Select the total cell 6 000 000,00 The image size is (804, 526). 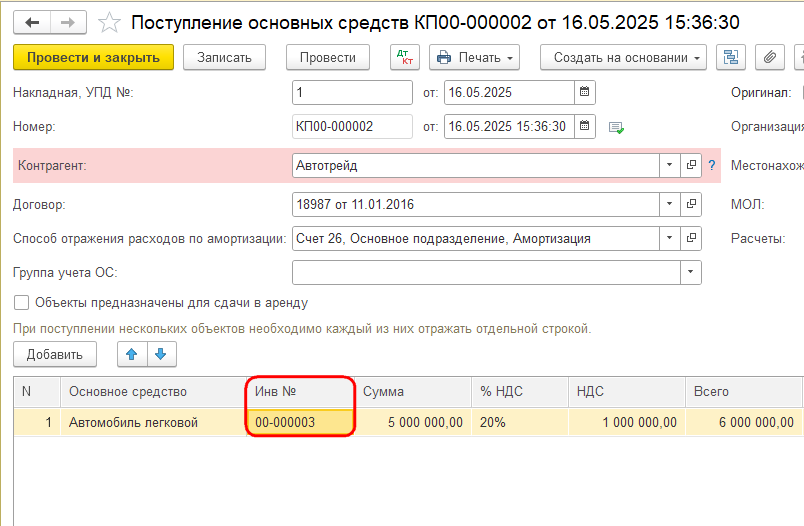(743, 422)
